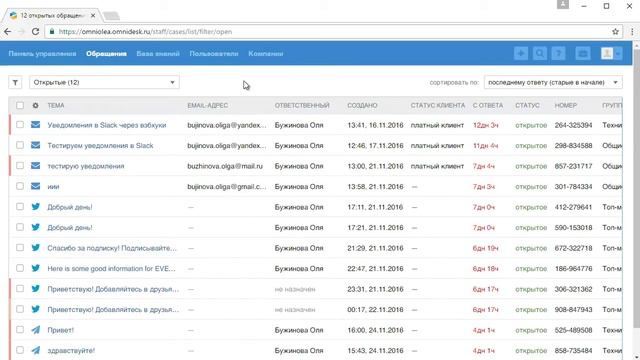Screen dimensions: 640x360
Task: Open Chrome three-dot menu
Action: pos(632,31)
